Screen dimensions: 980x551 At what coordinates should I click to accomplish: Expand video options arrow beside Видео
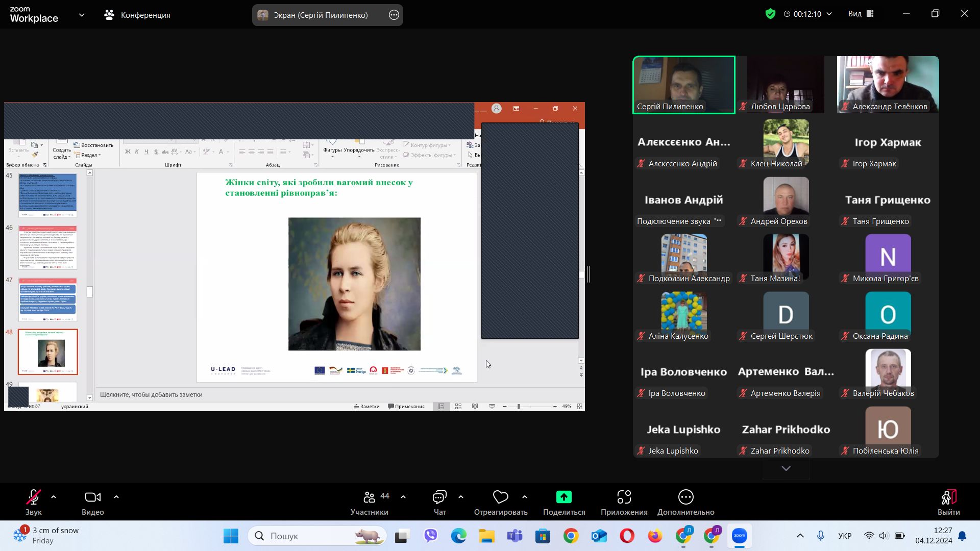[116, 497]
